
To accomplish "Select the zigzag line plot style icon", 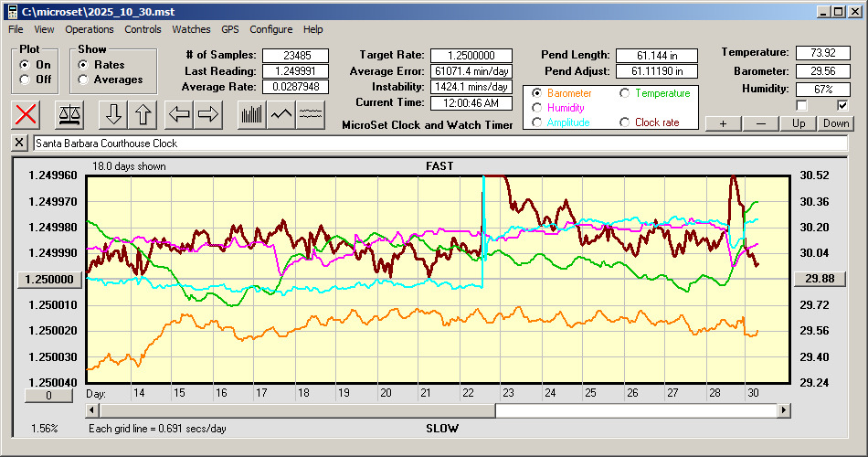I will pos(281,114).
